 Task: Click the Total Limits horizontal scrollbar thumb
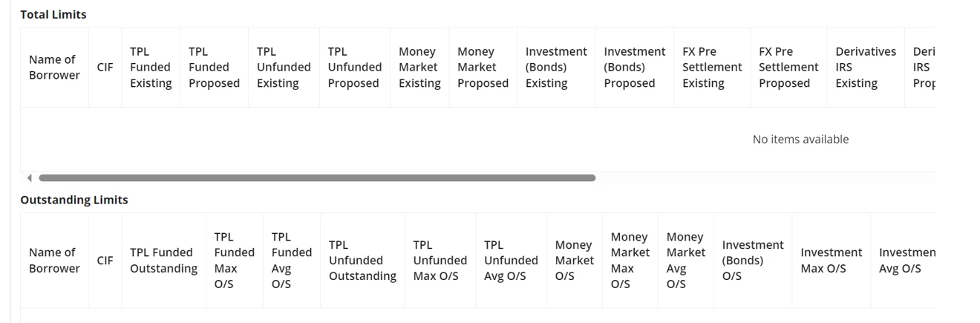click(x=317, y=178)
